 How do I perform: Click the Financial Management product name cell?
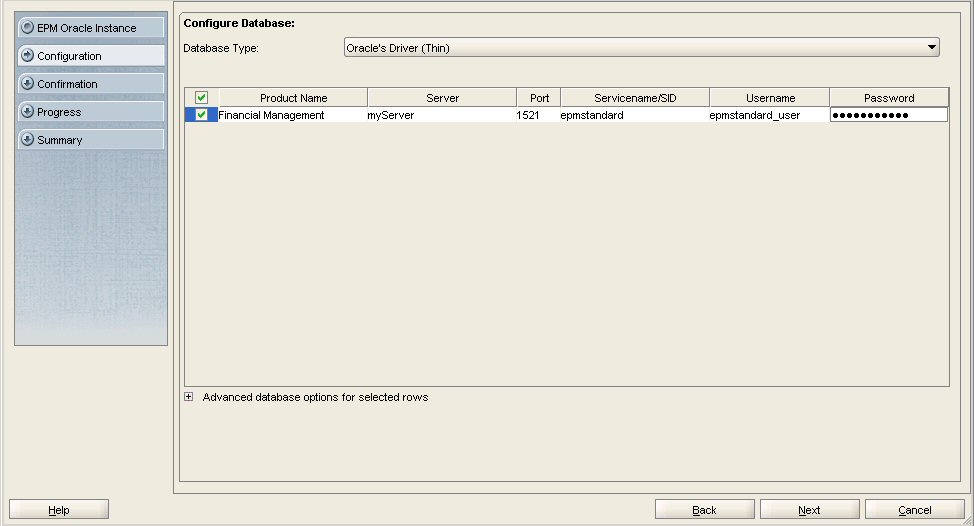tap(293, 115)
